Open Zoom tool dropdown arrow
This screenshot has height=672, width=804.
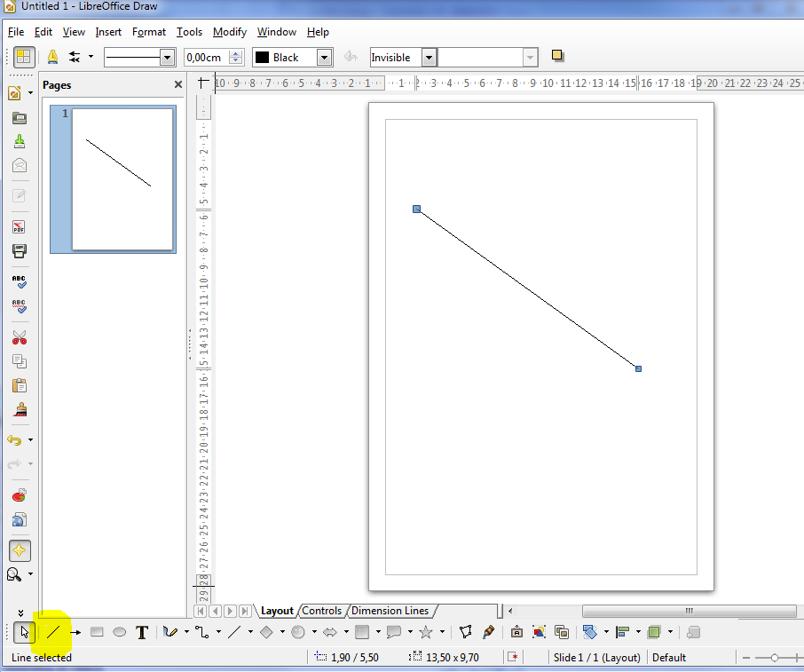click(30, 574)
